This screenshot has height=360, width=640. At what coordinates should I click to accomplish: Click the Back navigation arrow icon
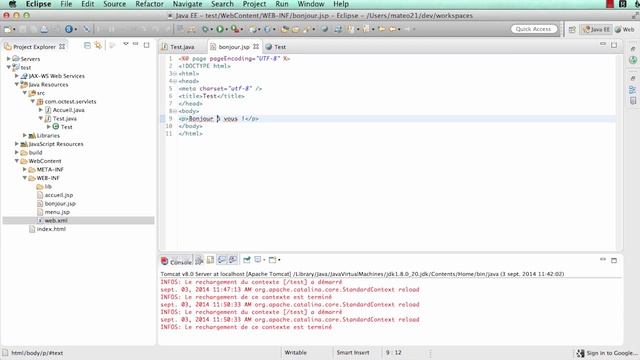coord(393,29)
